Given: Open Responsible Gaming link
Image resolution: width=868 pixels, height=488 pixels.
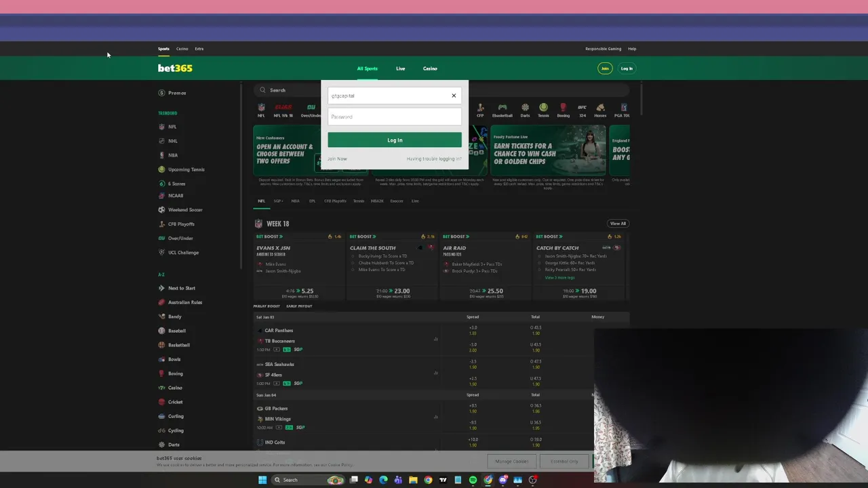Looking at the screenshot, I should pyautogui.click(x=603, y=49).
